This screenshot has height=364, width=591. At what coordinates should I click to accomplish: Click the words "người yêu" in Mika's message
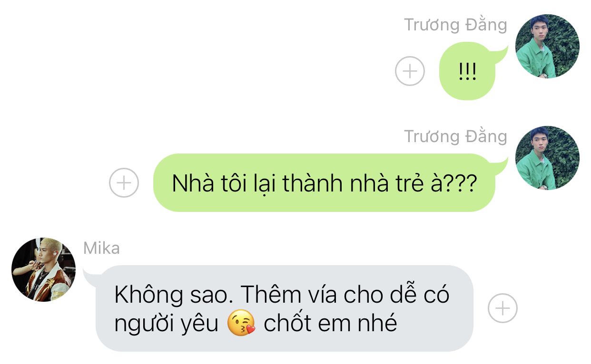(x=166, y=325)
